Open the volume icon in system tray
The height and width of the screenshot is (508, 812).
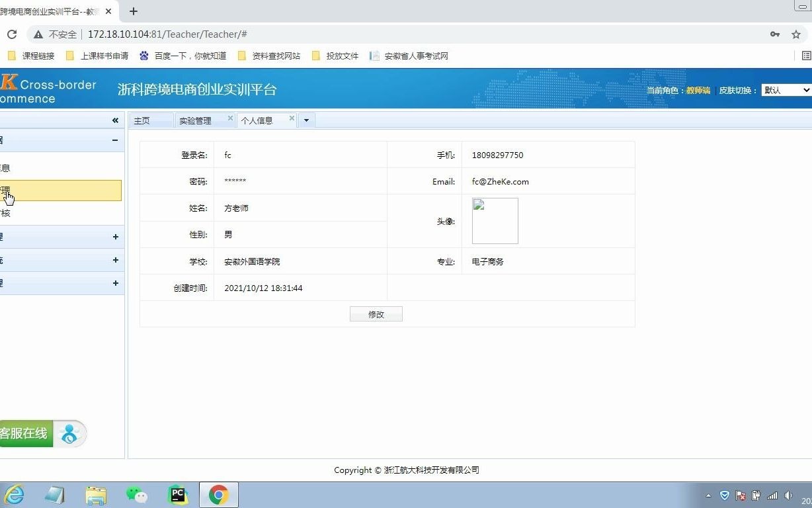tap(788, 495)
